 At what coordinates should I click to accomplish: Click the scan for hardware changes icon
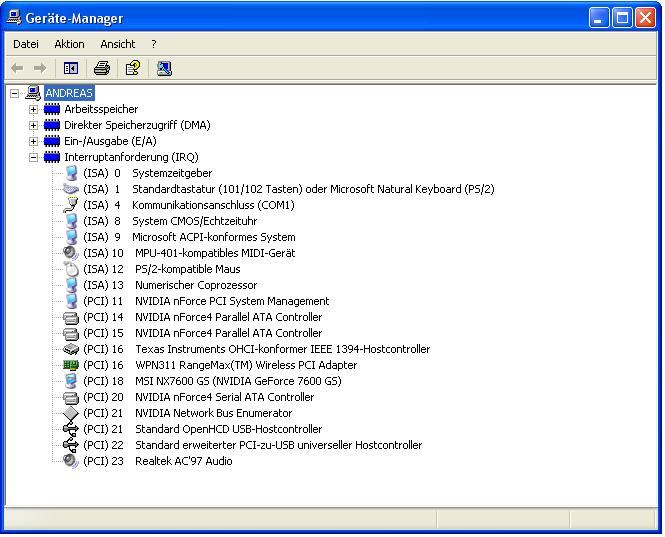[164, 68]
